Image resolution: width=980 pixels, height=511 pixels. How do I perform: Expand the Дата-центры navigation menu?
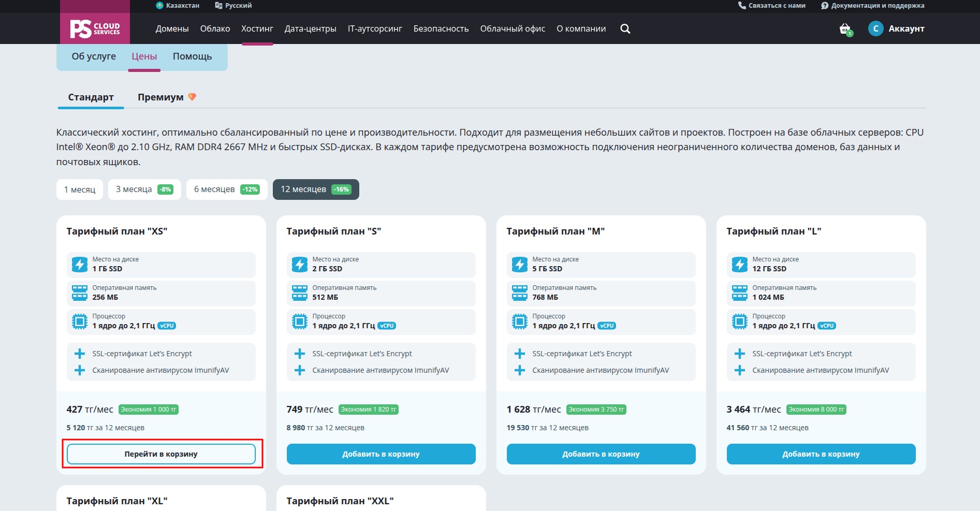pos(310,29)
